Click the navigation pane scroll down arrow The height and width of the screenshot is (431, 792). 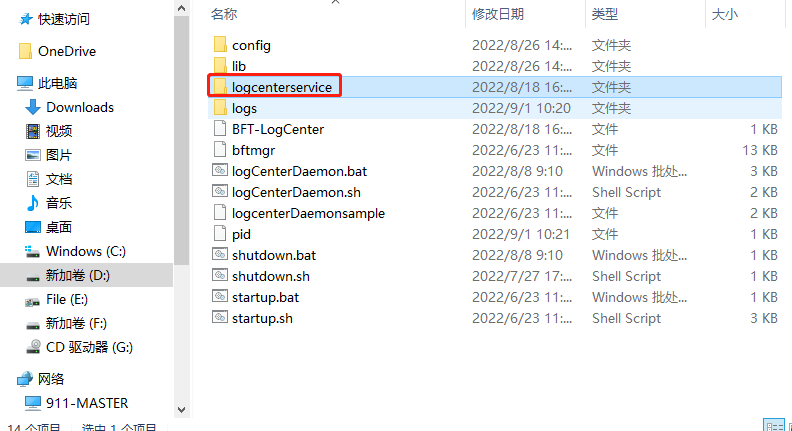[182, 410]
